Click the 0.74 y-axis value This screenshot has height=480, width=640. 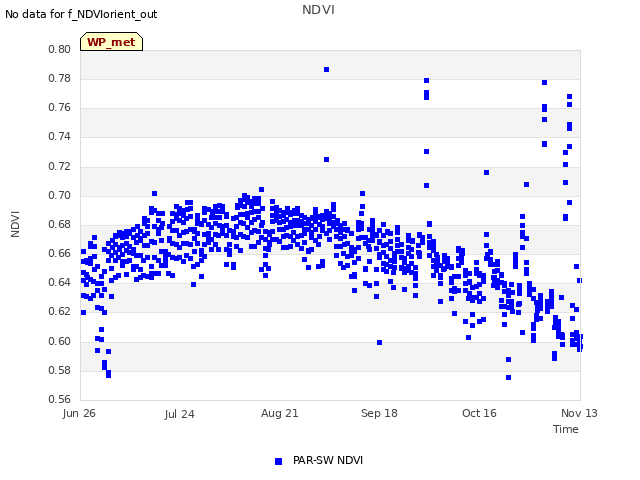point(60,137)
